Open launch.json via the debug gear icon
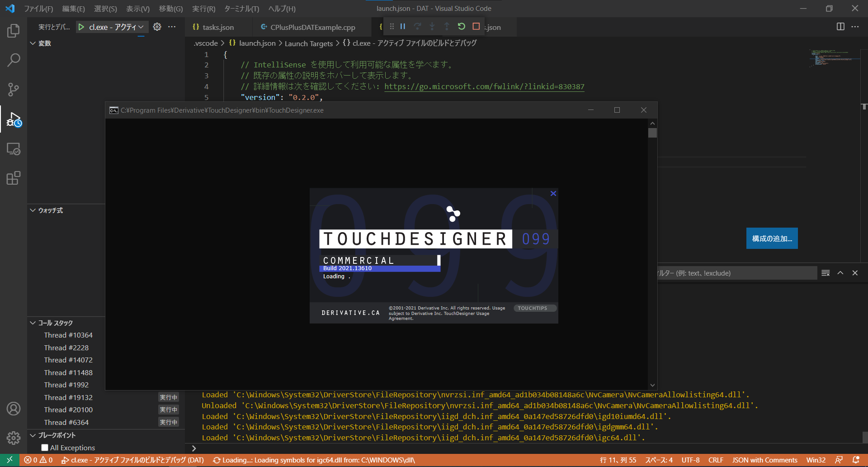This screenshot has width=868, height=467. pyautogui.click(x=157, y=27)
